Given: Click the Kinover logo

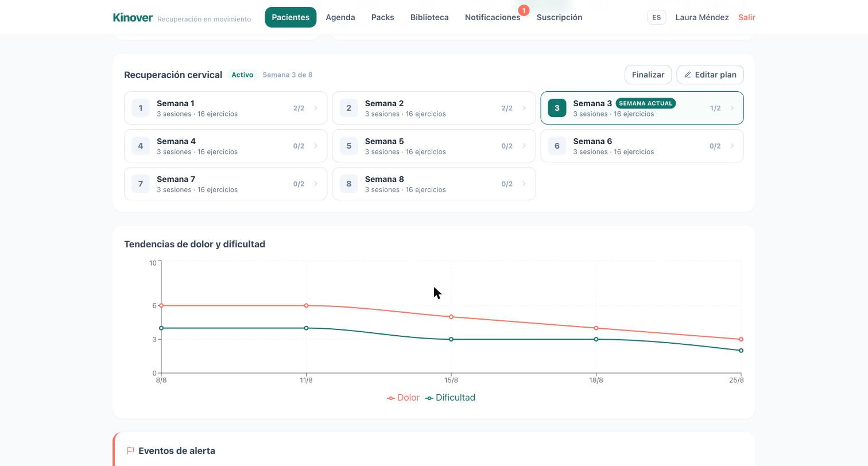Looking at the screenshot, I should pos(133,17).
